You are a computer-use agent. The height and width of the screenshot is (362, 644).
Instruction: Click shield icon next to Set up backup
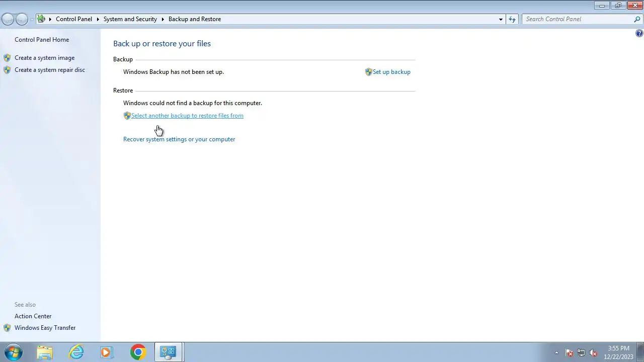tap(368, 72)
